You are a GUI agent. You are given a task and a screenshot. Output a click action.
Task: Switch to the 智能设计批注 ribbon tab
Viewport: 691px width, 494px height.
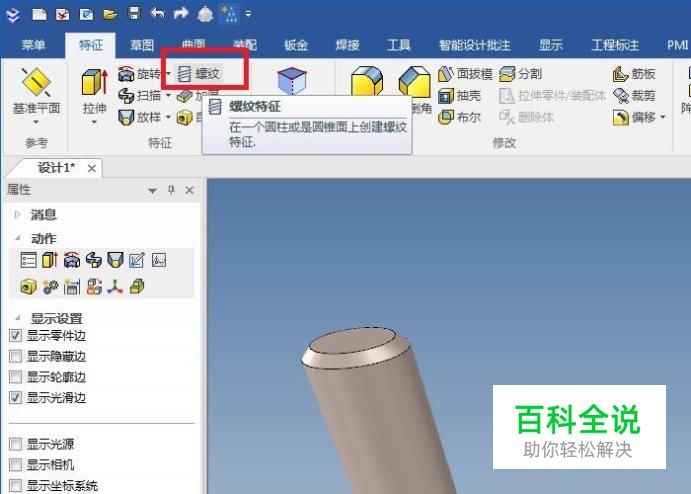click(475, 45)
